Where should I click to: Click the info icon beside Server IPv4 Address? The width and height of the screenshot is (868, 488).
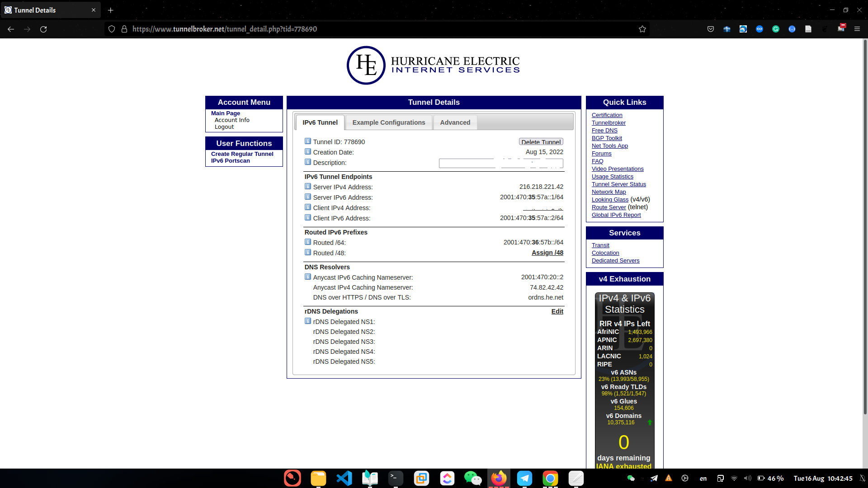click(x=308, y=187)
